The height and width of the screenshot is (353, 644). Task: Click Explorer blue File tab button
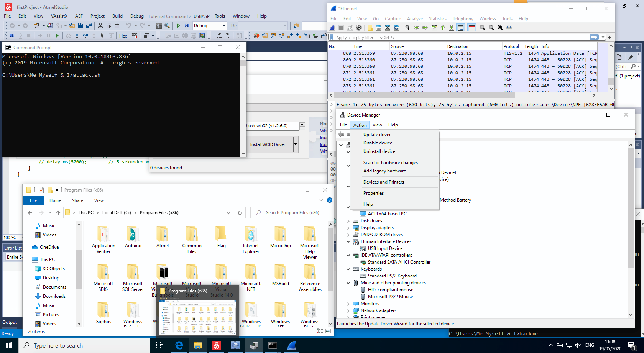click(33, 200)
